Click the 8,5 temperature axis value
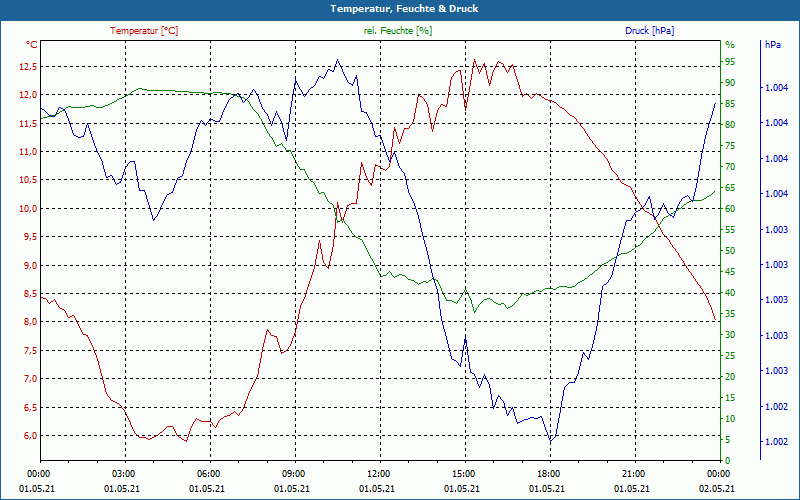This screenshot has height=500, width=800. [30, 293]
